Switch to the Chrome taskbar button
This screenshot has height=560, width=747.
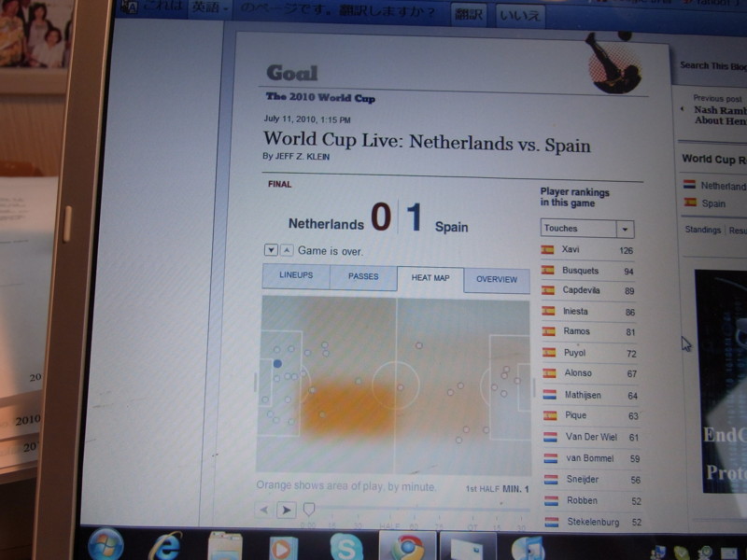click(x=408, y=548)
